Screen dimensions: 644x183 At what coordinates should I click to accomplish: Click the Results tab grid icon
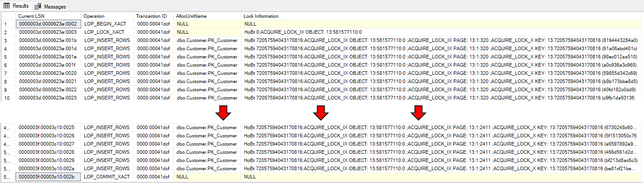(7, 6)
